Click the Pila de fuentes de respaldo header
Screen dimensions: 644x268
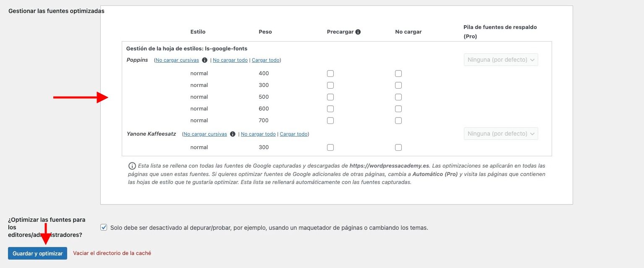click(x=500, y=32)
